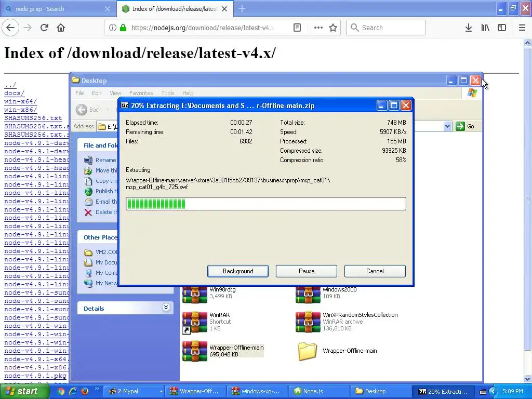Open the Explorer address bar dropdown

447,126
